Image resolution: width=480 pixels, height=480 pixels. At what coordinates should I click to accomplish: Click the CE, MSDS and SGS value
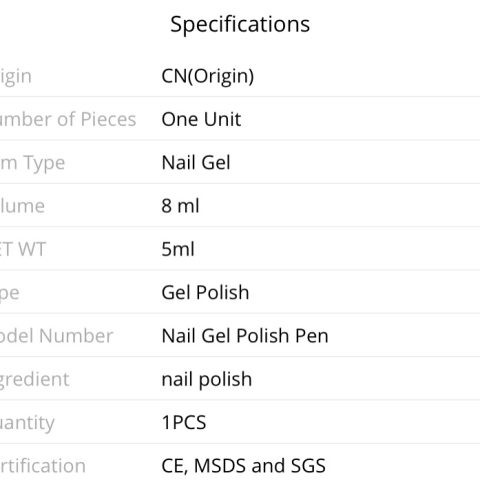tap(243, 466)
